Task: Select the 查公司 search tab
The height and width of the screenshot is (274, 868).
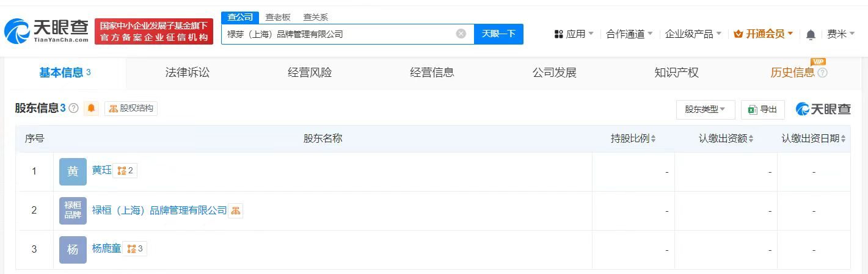Action: point(240,17)
